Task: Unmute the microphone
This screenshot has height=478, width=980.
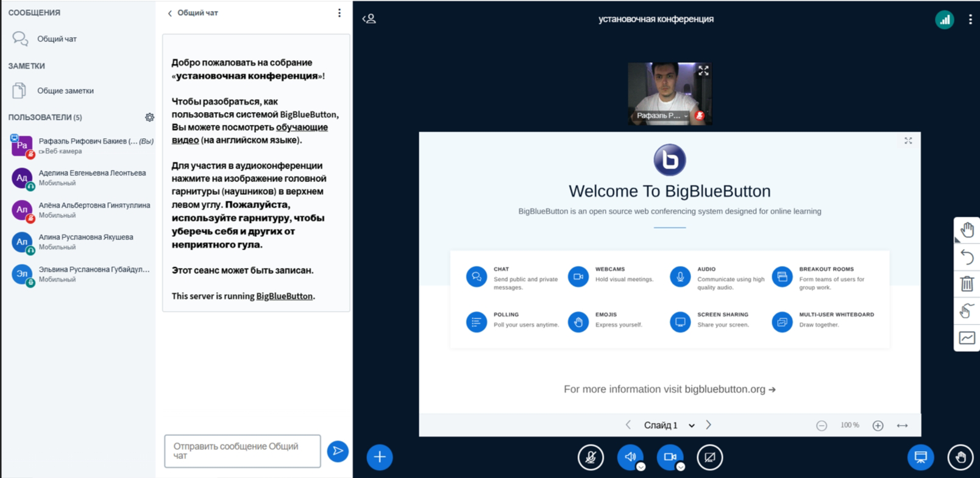Action: 591,457
